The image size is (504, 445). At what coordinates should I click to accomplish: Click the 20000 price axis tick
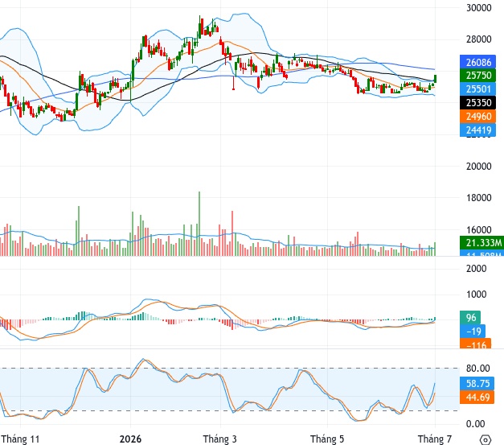(478, 167)
